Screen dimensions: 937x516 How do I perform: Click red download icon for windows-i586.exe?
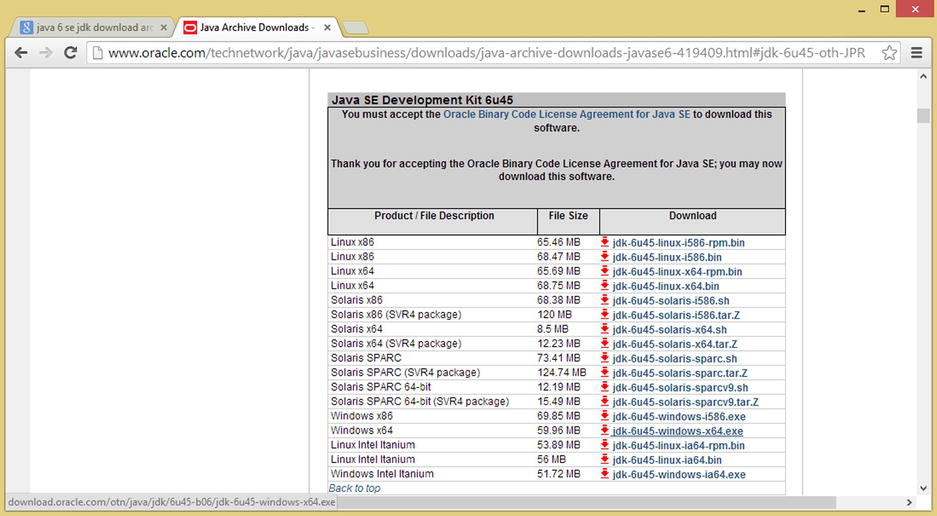coord(605,416)
